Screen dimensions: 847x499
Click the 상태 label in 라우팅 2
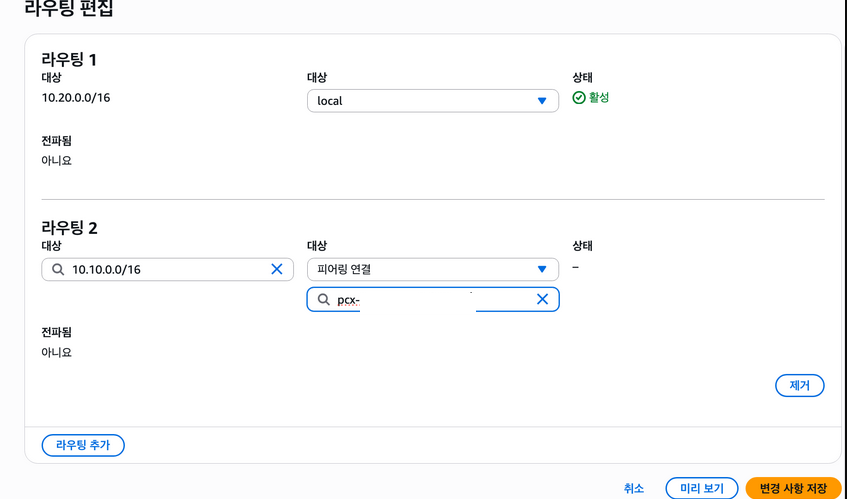[x=582, y=246]
